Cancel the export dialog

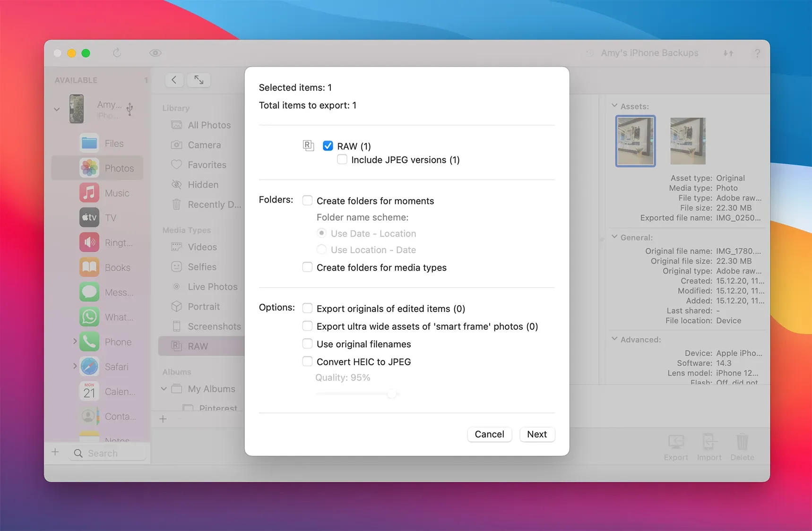[x=489, y=434]
